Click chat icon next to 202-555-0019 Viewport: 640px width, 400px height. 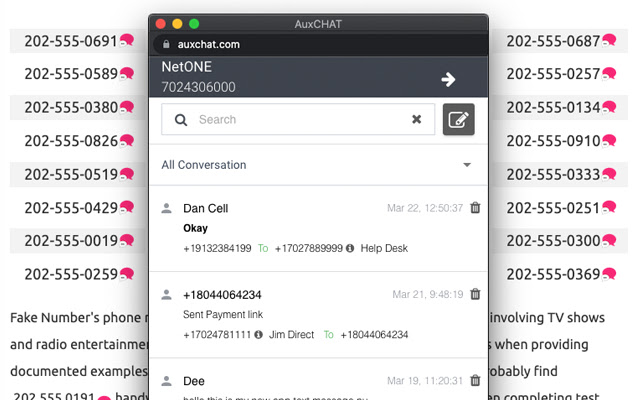tap(127, 240)
